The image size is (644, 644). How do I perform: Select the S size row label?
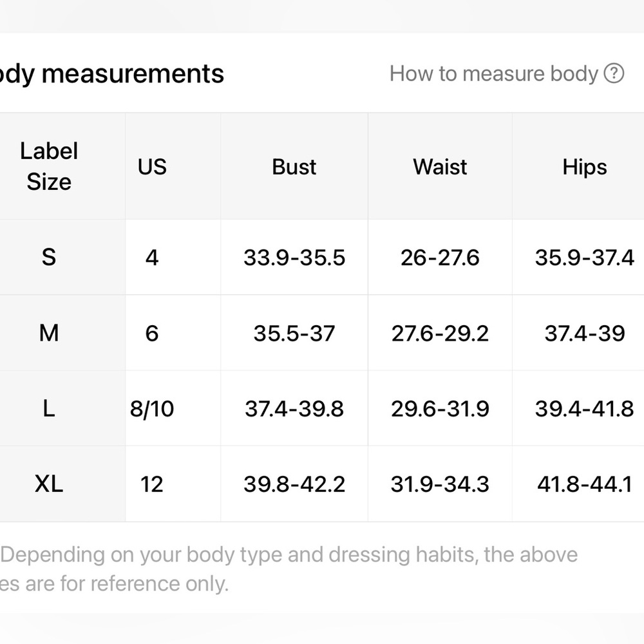point(49,258)
